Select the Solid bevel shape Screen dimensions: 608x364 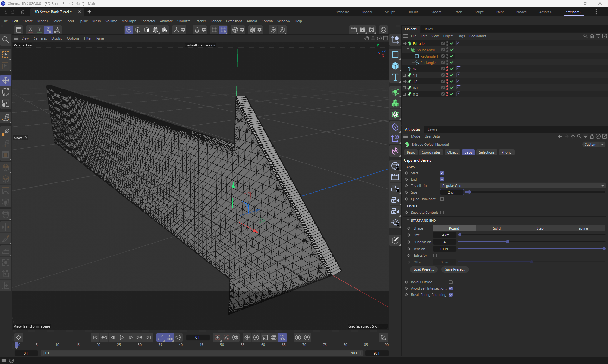pyautogui.click(x=497, y=228)
